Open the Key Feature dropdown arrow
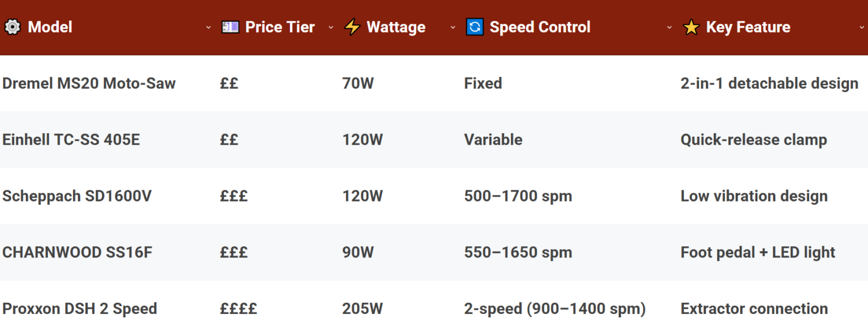The image size is (868, 336). [861, 27]
